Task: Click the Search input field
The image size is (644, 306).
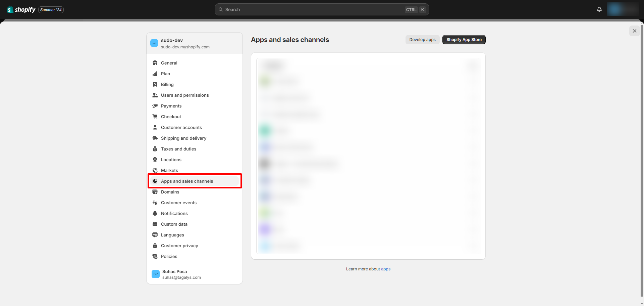Action: tap(322, 9)
